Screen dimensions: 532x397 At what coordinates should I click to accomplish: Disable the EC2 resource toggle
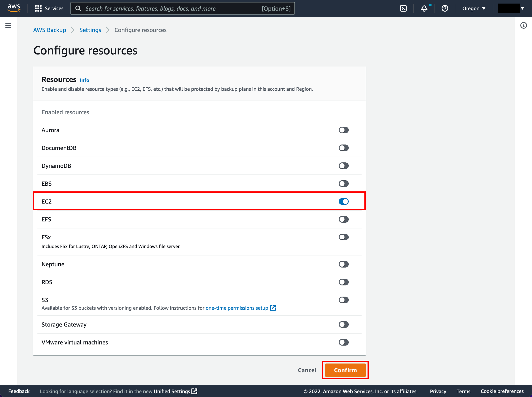(x=344, y=201)
